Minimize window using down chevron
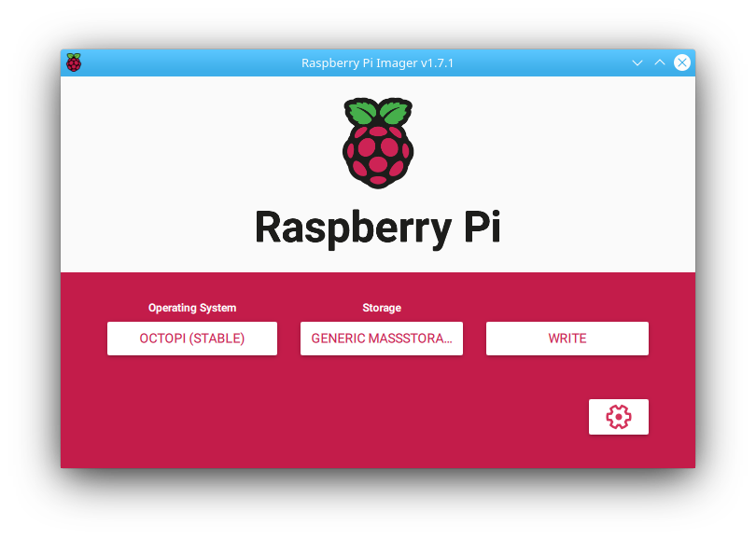The height and width of the screenshot is (540, 756). point(637,62)
